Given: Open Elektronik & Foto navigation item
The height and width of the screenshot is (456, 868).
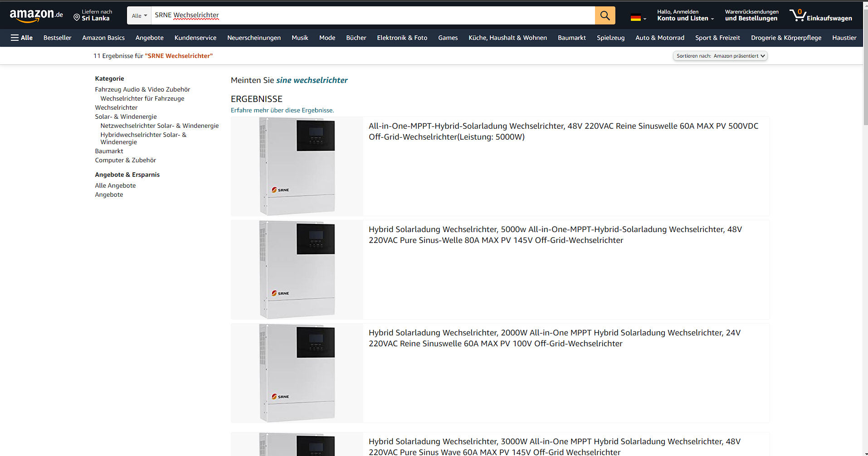Looking at the screenshot, I should 402,38.
